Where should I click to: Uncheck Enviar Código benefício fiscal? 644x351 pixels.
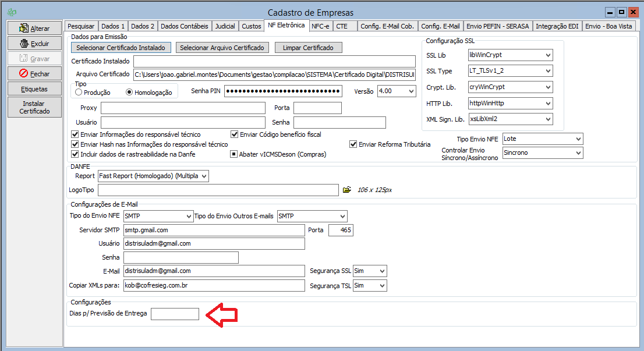235,134
